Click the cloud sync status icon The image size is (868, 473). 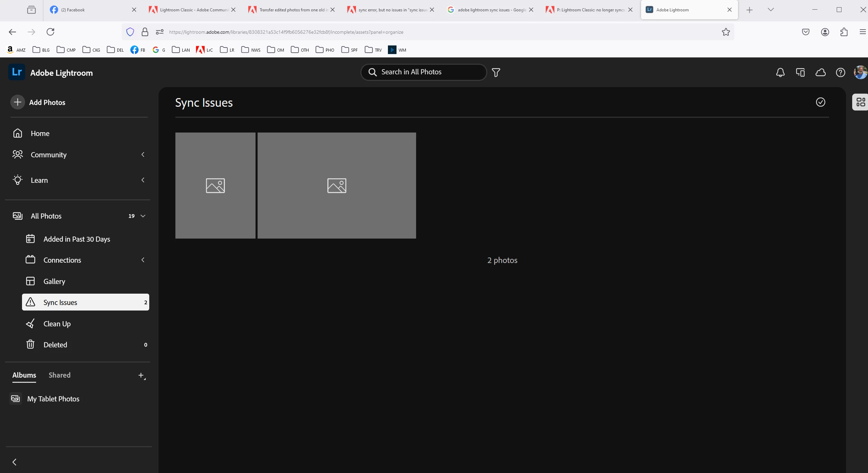[821, 72]
